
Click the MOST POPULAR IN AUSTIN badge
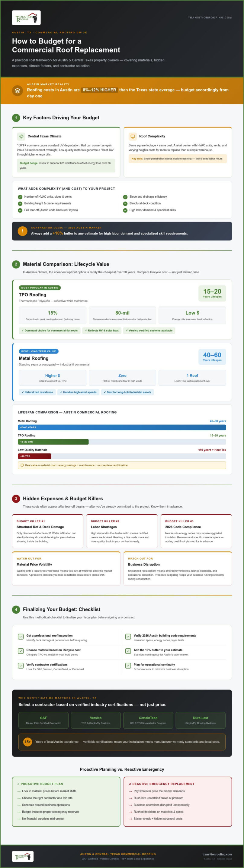(x=40, y=288)
